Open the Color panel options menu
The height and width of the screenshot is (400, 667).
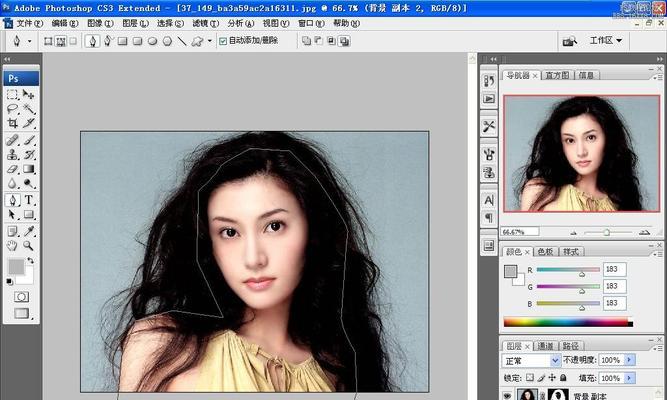(658, 254)
